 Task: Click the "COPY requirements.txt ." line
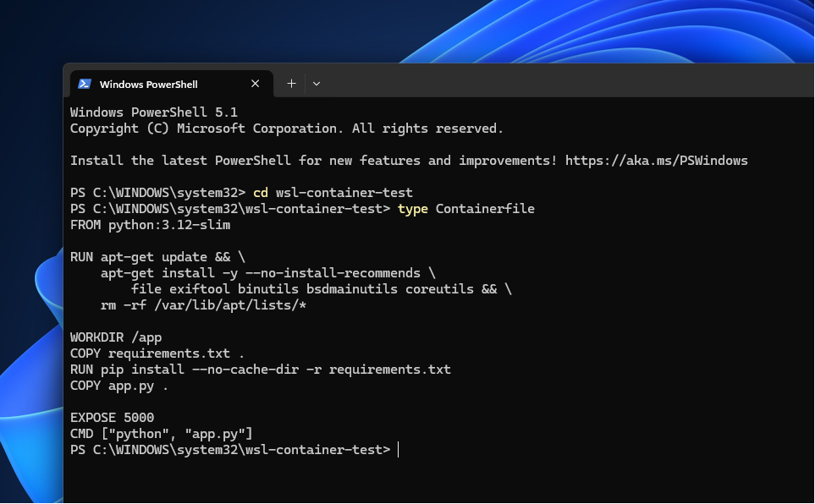[x=157, y=353]
